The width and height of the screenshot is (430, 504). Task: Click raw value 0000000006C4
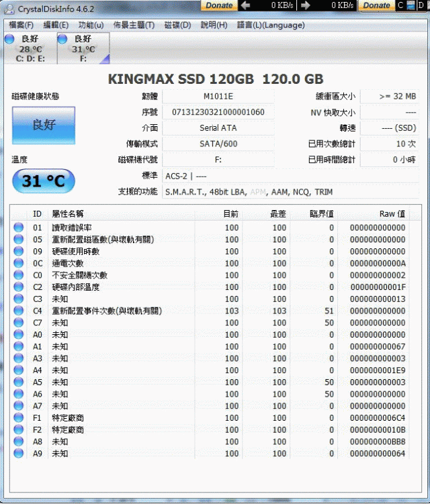pyautogui.click(x=378, y=417)
